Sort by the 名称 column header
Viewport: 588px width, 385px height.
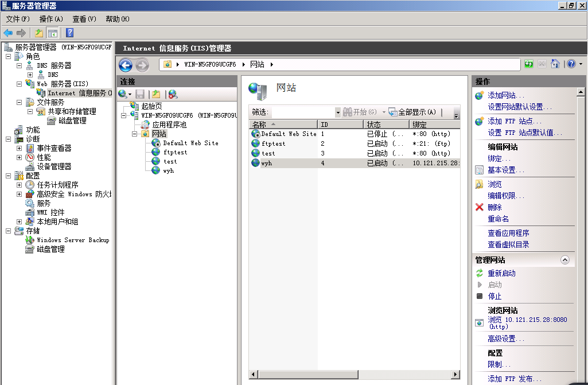283,124
